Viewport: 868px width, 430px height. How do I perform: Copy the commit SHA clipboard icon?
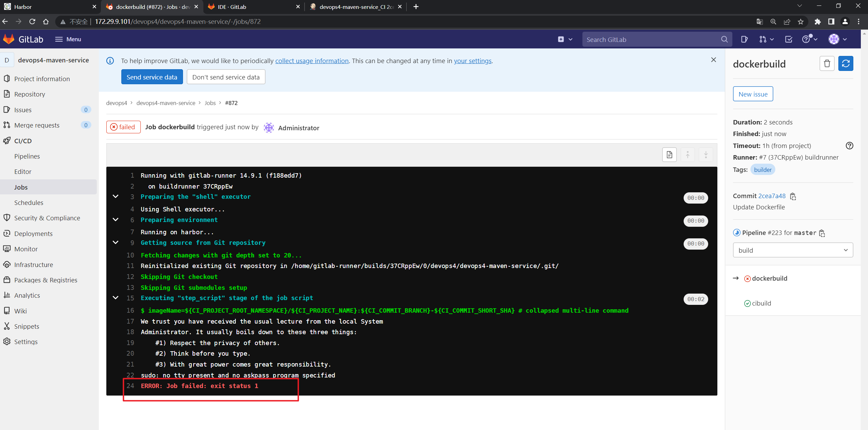coord(793,196)
